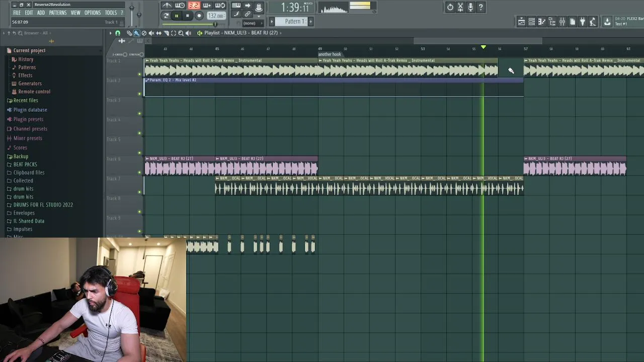Open the Project picker icon
Screen dimensions: 644x362
pos(573,22)
